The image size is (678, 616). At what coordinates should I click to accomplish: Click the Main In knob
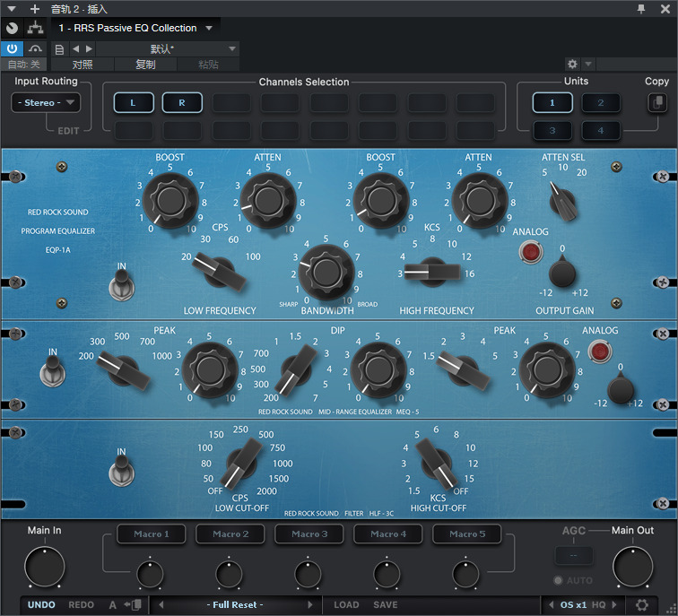tap(45, 567)
